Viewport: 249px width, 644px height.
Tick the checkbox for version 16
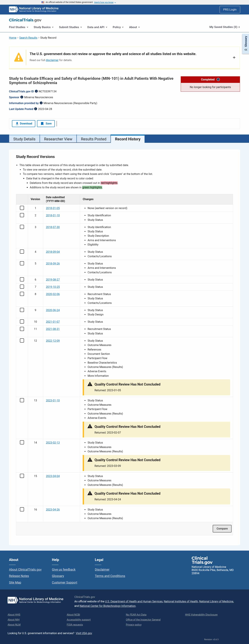pyautogui.click(x=22, y=509)
